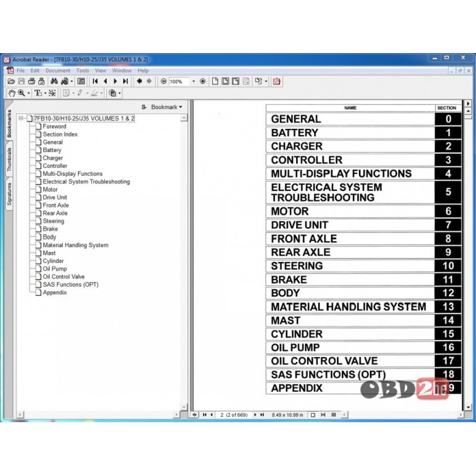
Task: Click the Fit in Window icon
Action: point(225,81)
